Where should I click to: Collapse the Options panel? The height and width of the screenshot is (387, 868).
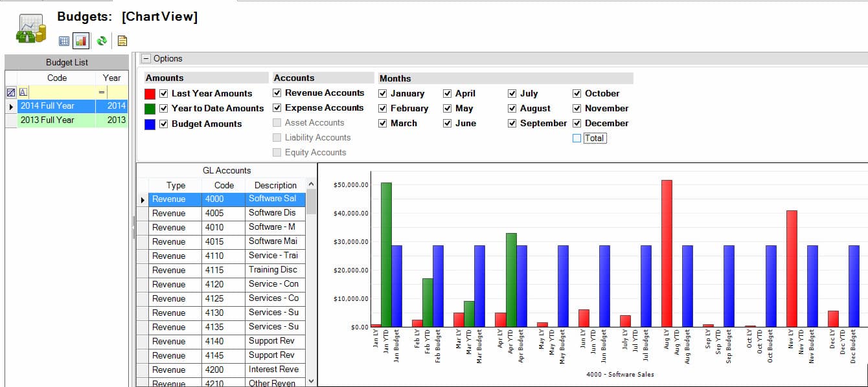146,59
